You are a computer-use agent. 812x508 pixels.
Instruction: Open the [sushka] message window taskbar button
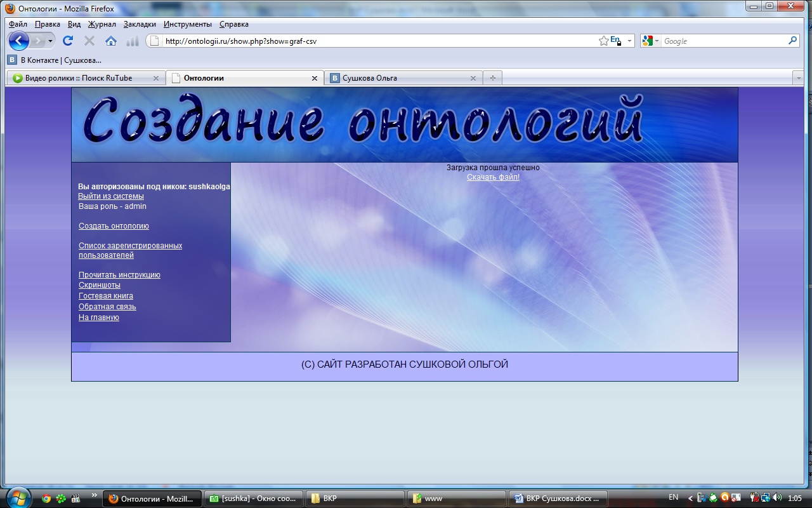click(254, 498)
